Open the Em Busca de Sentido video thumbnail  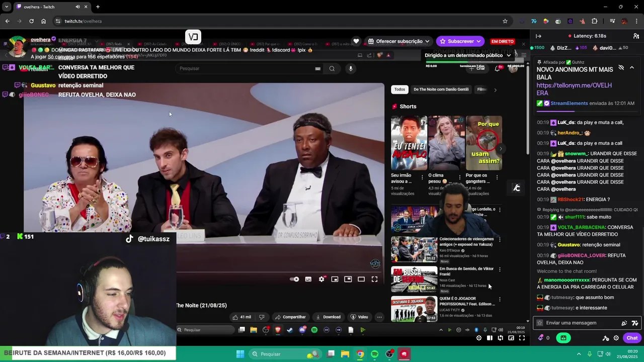click(x=414, y=280)
